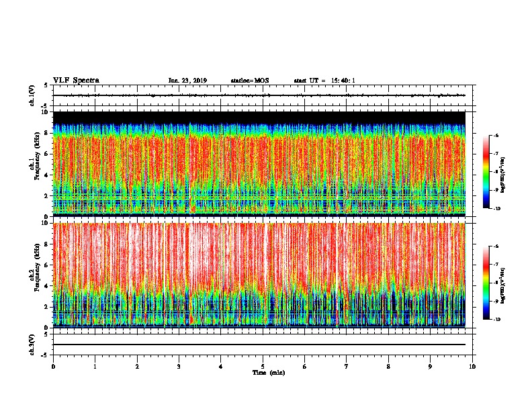This screenshot has height=411, width=532.
Task: Click the "station=MOS" label
Action: click(x=250, y=81)
